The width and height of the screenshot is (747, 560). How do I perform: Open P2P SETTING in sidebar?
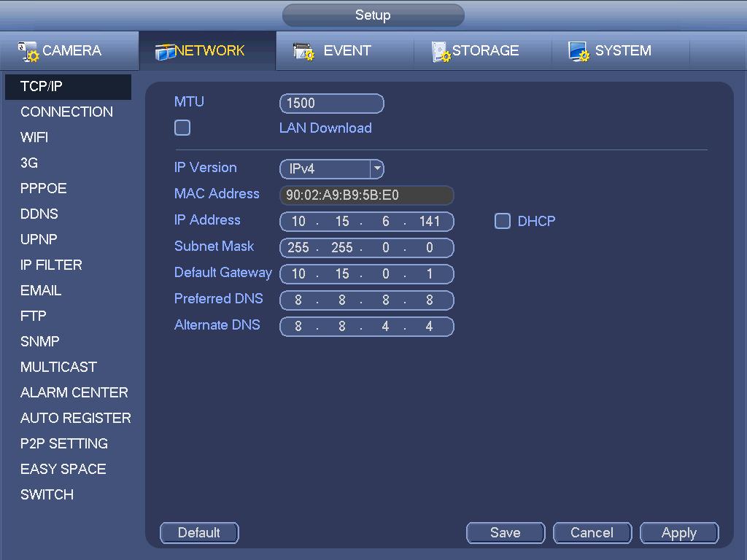coord(64,444)
